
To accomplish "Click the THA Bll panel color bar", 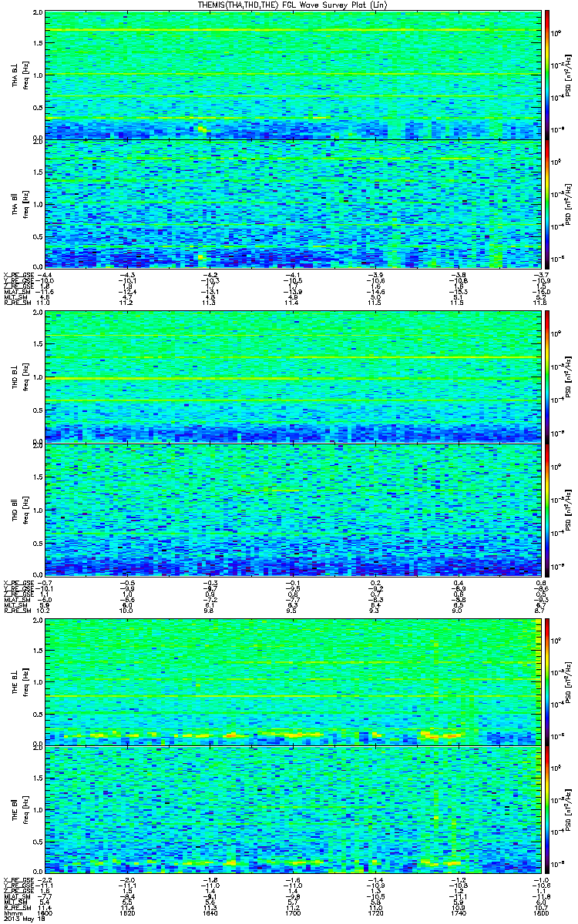I will (x=546, y=203).
